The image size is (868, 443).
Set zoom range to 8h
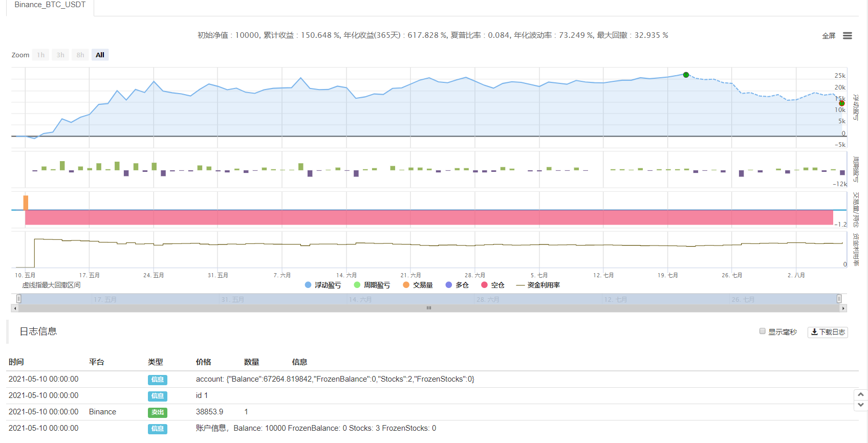pos(80,55)
